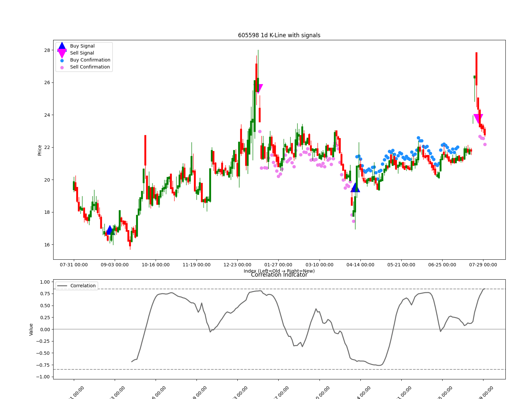The width and height of the screenshot is (532, 399).
Task: Click the chart title '605598 1d K-Line with signals'
Action: tap(279, 35)
